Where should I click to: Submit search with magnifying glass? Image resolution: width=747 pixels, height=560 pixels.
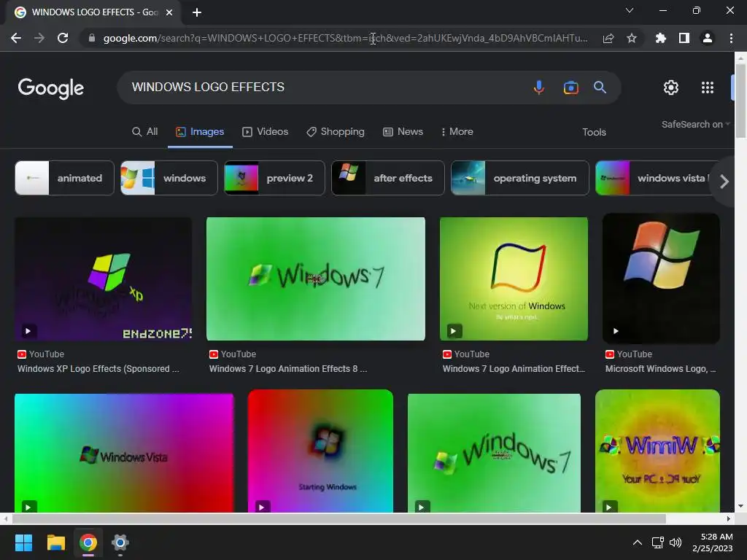tap(600, 87)
